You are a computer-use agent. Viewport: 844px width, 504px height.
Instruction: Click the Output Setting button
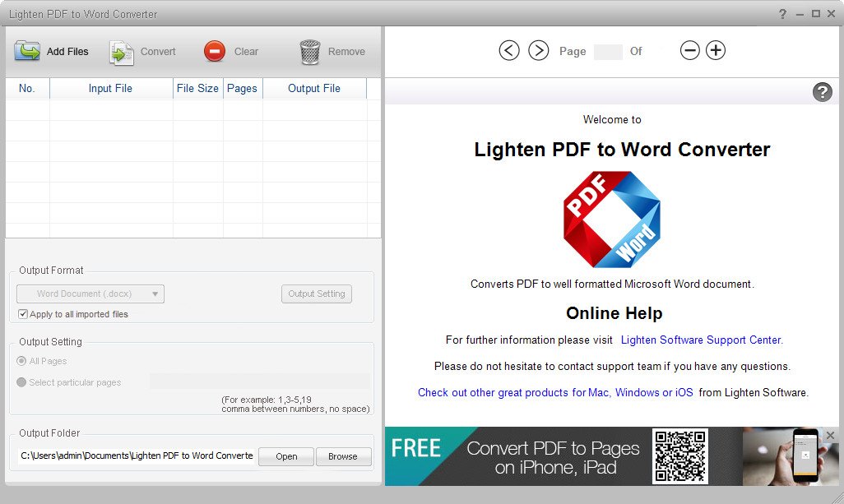pos(317,294)
